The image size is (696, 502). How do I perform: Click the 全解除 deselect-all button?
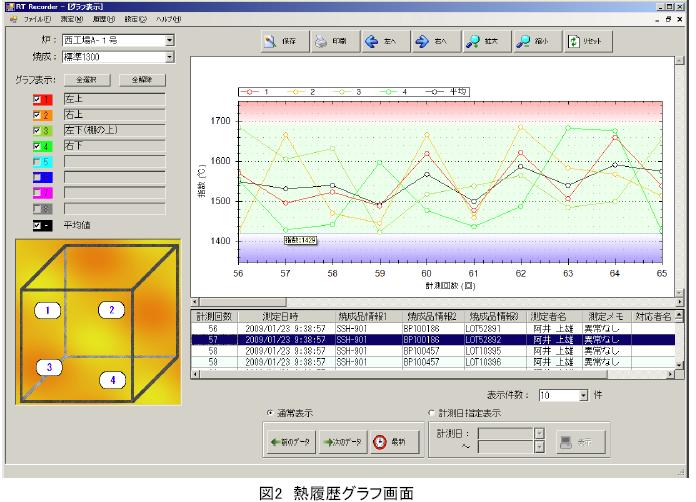(x=140, y=79)
